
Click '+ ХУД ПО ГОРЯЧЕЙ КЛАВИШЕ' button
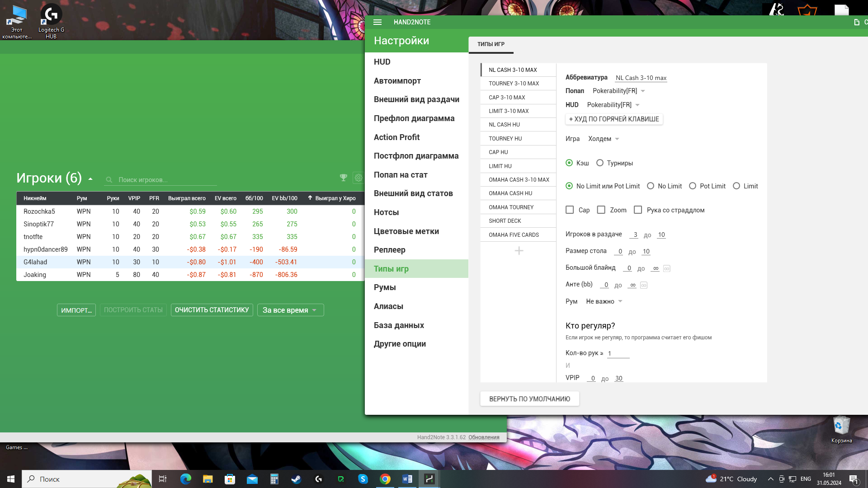(x=614, y=119)
